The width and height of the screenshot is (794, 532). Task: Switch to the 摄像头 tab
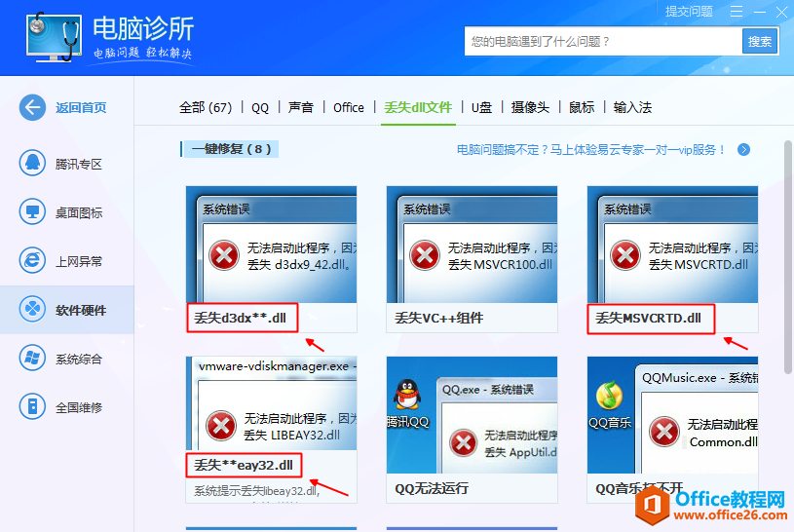530,107
